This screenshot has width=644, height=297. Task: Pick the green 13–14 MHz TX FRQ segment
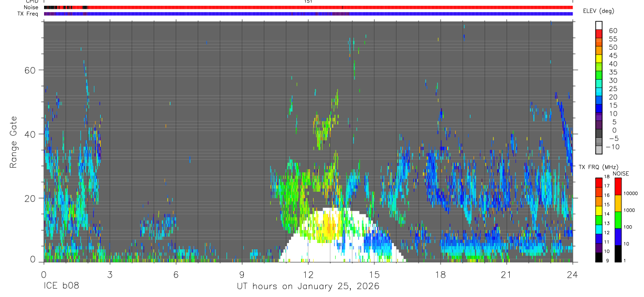click(599, 219)
